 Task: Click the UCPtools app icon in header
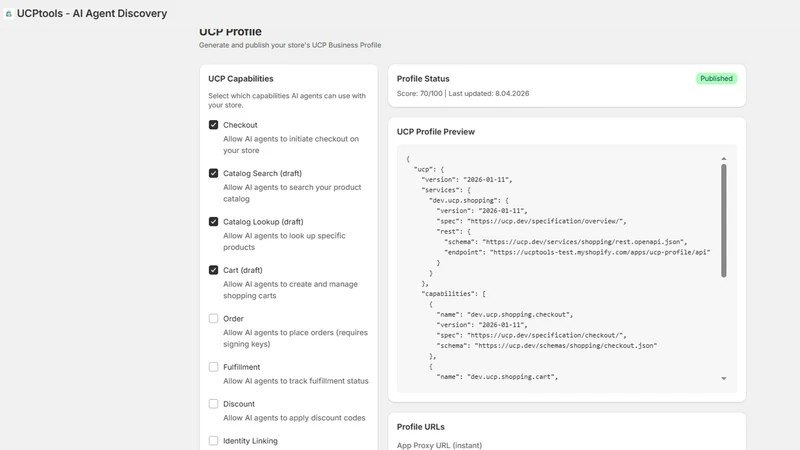click(x=9, y=14)
